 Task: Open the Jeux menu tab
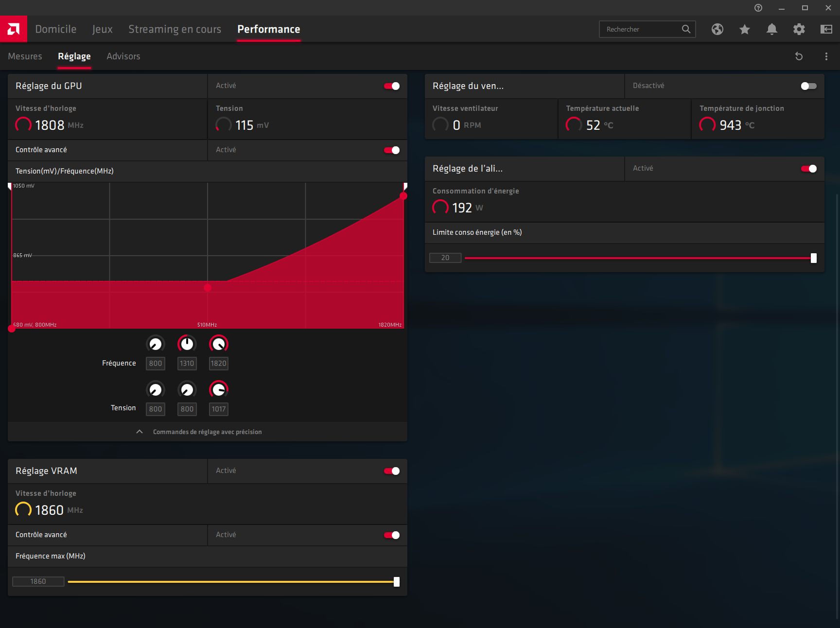(x=102, y=29)
